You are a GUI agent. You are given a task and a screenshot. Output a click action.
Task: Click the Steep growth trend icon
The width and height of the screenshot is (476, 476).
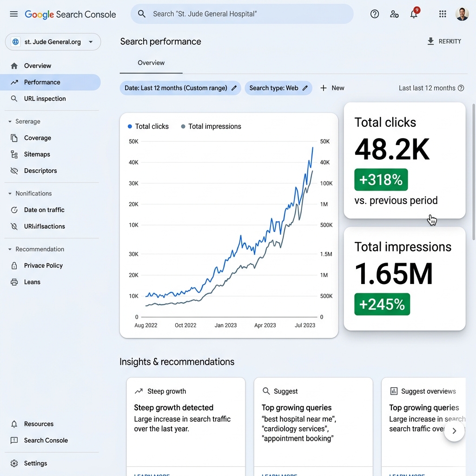pos(139,391)
